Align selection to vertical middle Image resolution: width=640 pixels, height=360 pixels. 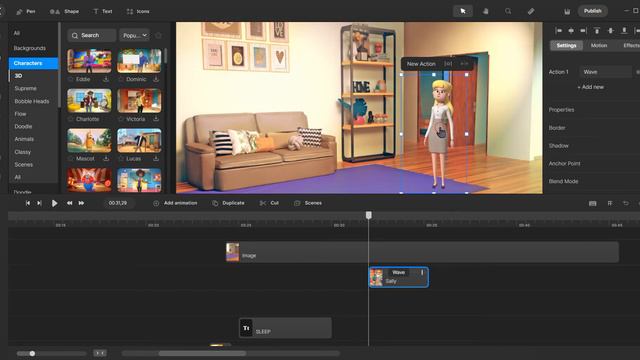coord(611,31)
